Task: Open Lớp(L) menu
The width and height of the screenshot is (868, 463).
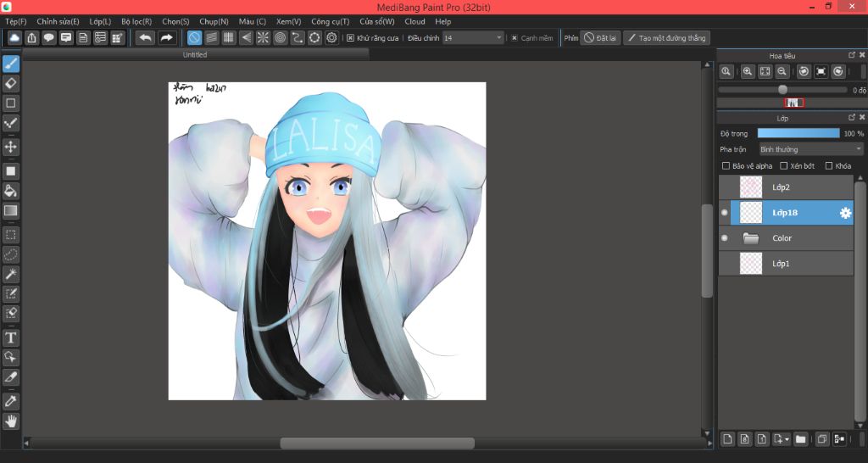Action: (x=100, y=21)
